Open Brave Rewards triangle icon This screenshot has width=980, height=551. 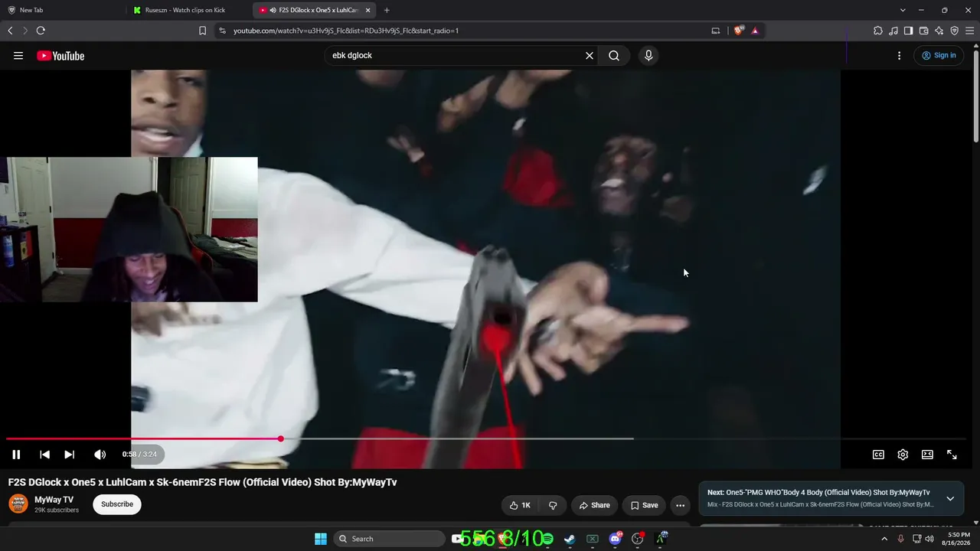point(755,31)
